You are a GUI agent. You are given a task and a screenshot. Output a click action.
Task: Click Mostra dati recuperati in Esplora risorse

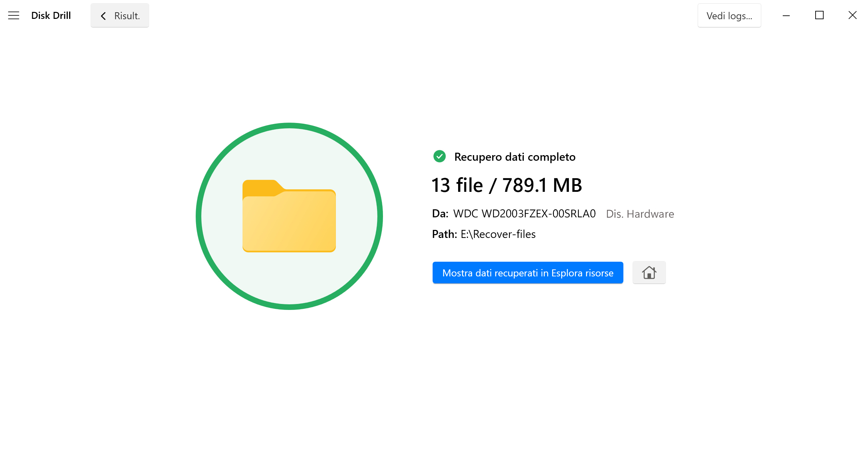pyautogui.click(x=527, y=273)
